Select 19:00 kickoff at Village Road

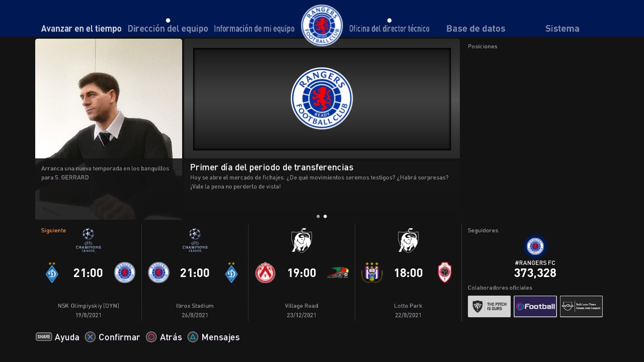pos(301,273)
